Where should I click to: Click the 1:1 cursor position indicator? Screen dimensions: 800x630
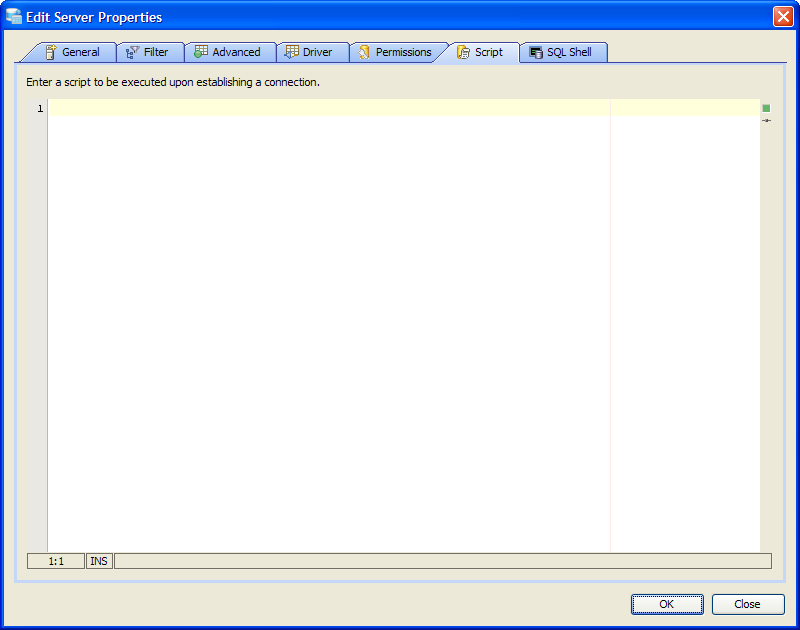[56, 561]
